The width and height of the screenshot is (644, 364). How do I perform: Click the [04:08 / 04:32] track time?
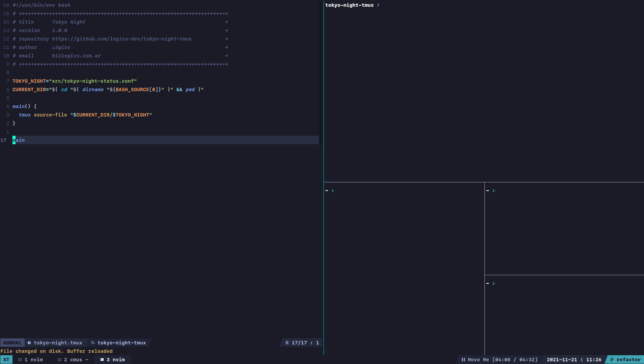(x=515, y=360)
